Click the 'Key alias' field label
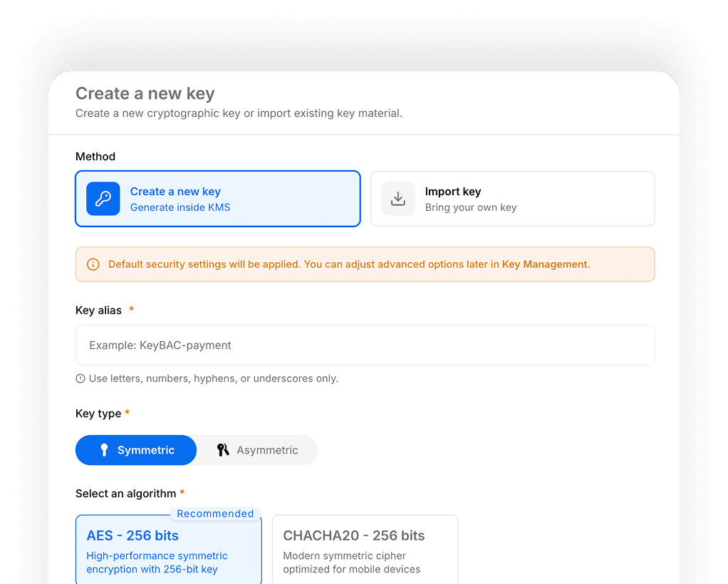728x584 pixels. (98, 310)
